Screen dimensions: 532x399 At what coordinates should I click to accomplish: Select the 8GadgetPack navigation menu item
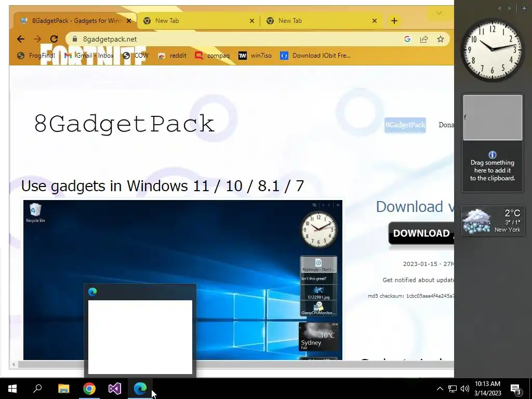click(405, 125)
